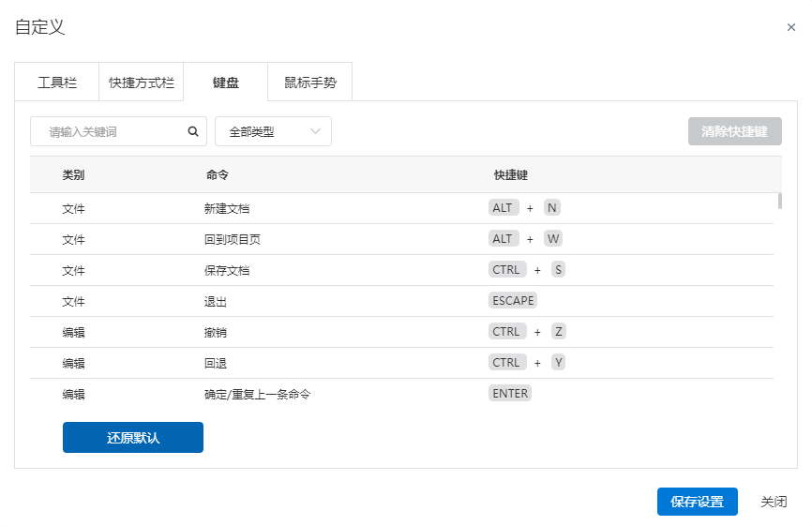Click the ENTER shortcut for 确定/重复上一条命令
Image resolution: width=812 pixels, height=526 pixels.
pyautogui.click(x=510, y=394)
